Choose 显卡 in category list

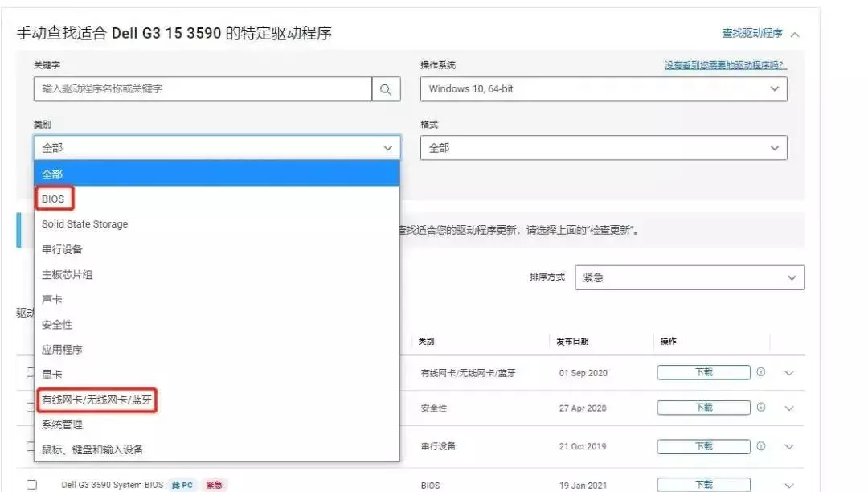click(217, 375)
